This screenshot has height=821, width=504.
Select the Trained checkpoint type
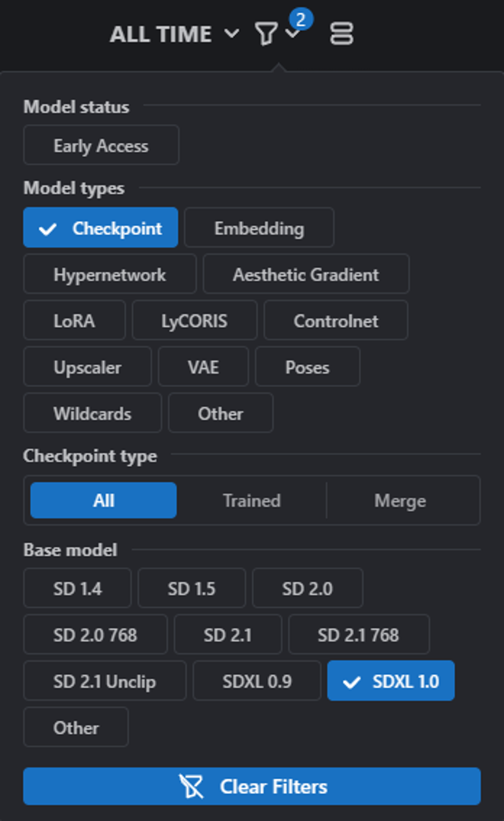point(251,500)
